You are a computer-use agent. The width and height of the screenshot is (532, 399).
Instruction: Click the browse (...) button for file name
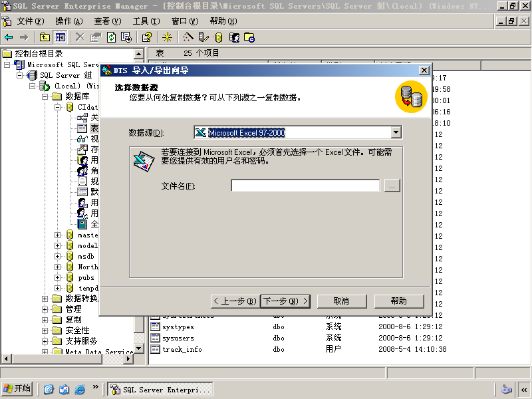tap(392, 186)
